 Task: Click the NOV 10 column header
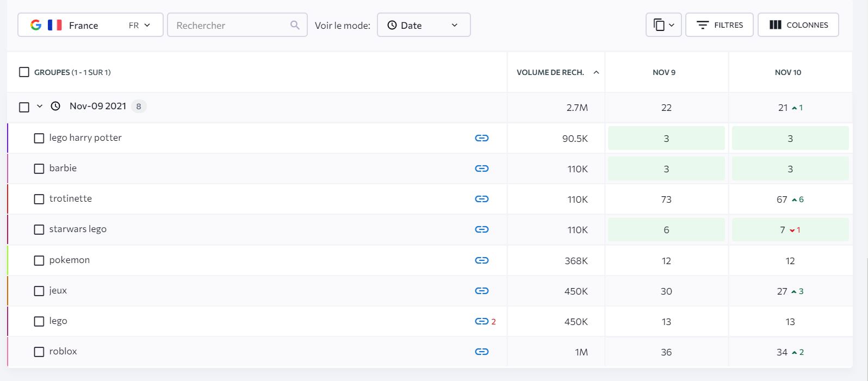tap(788, 72)
